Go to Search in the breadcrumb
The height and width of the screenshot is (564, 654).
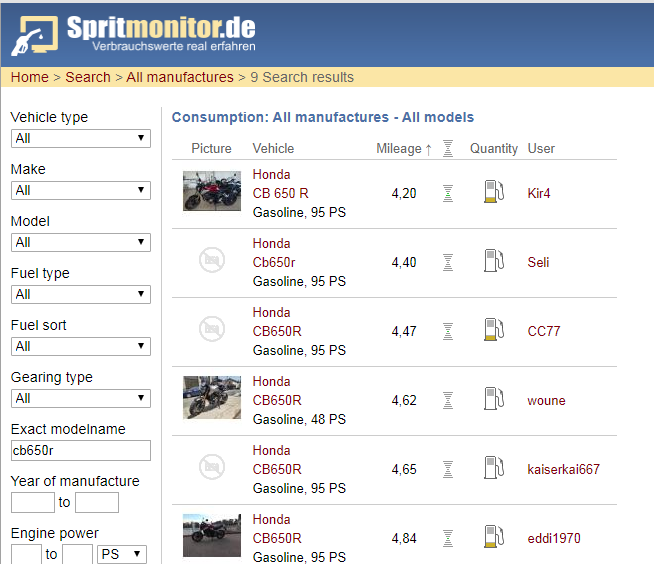[x=88, y=77]
